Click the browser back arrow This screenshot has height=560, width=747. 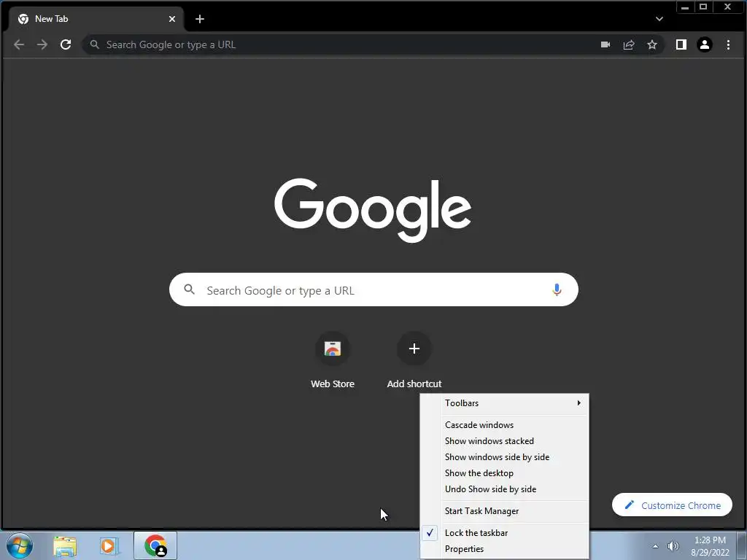18,44
